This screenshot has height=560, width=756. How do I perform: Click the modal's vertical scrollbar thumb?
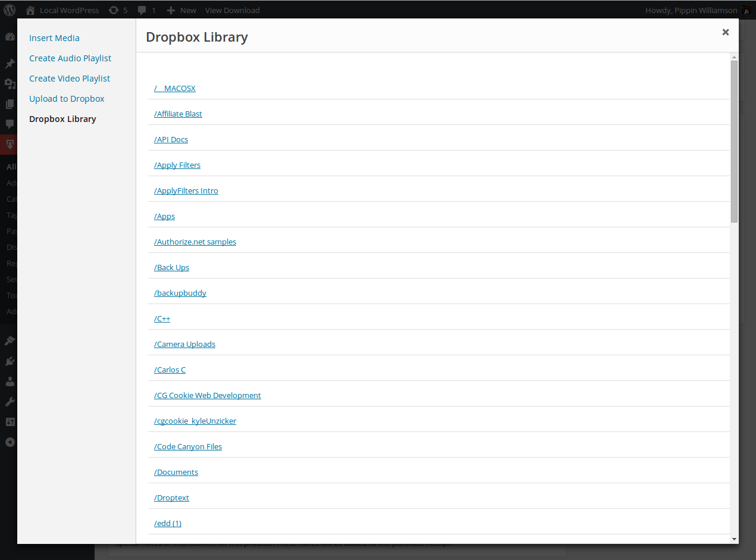pos(734,142)
